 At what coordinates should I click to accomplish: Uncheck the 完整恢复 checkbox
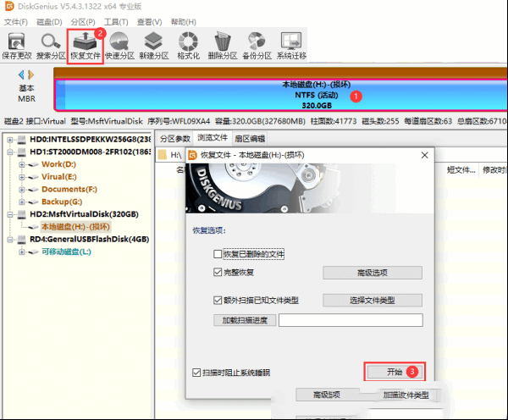pos(218,272)
